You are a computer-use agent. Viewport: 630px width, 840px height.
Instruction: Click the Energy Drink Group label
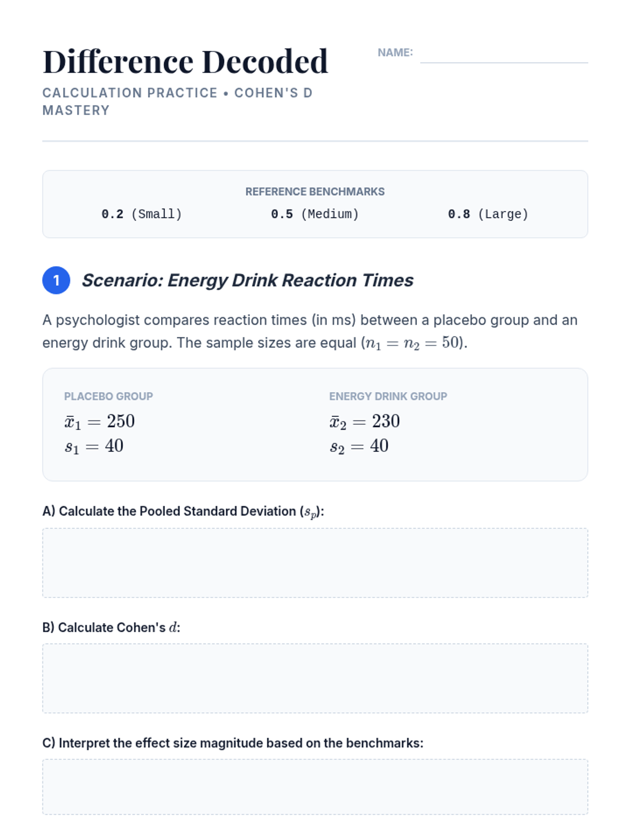(x=388, y=396)
